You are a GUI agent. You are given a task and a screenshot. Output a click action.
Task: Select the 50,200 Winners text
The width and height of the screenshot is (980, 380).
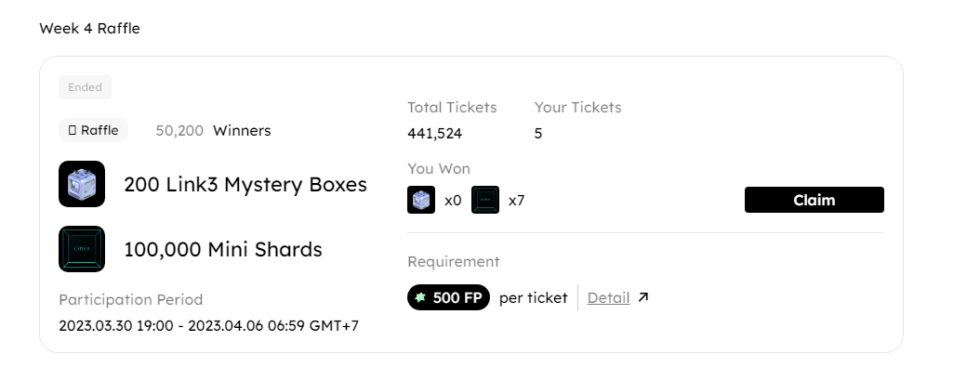[213, 130]
